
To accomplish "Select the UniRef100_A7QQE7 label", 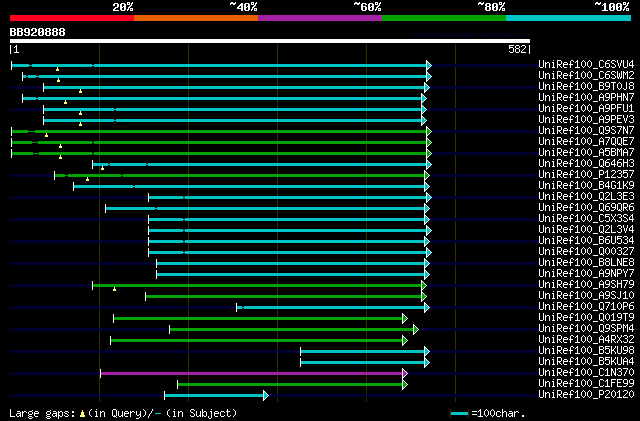I will coord(586,142).
